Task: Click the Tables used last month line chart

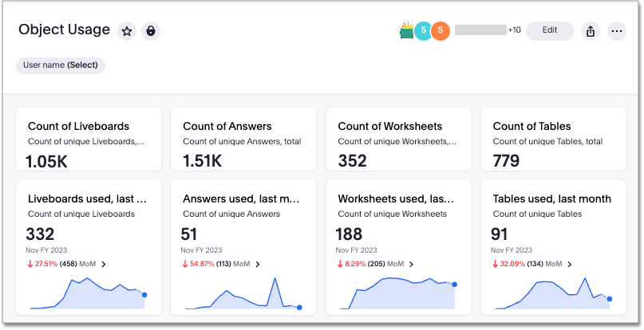Action: 552,294
